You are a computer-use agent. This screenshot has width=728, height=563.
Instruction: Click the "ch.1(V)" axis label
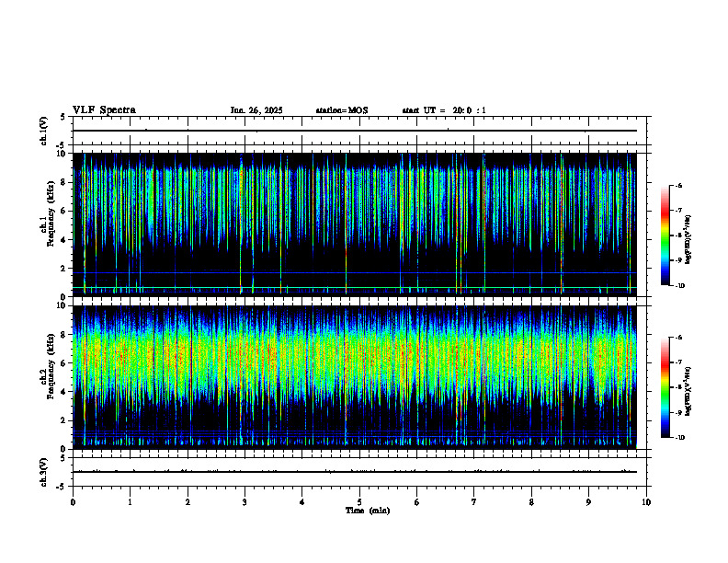[x=44, y=131]
